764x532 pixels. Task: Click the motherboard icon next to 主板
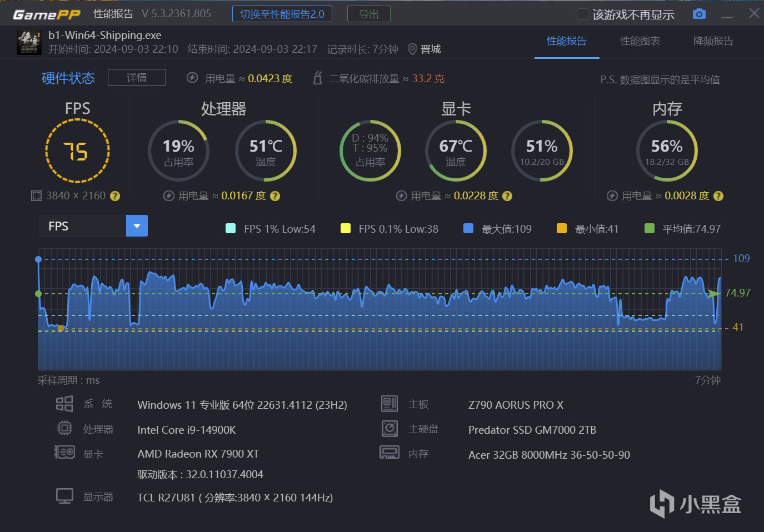click(x=390, y=404)
